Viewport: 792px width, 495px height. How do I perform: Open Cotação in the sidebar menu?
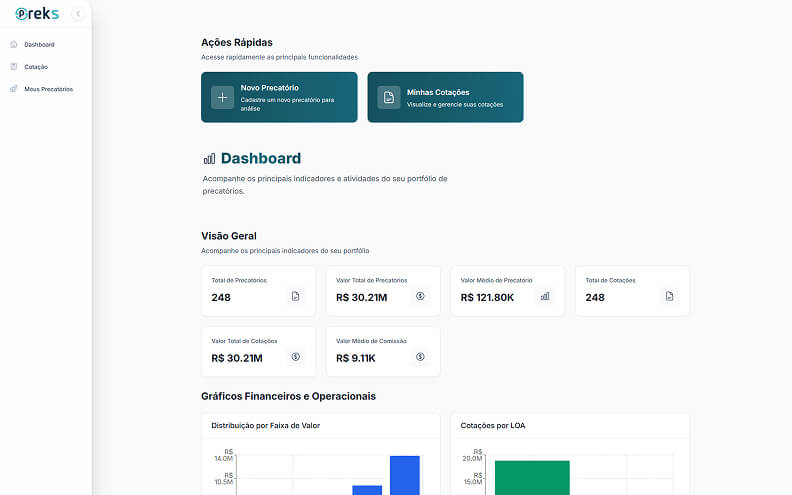36,67
